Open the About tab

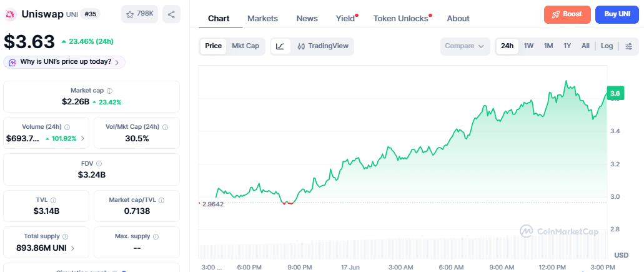(x=458, y=19)
